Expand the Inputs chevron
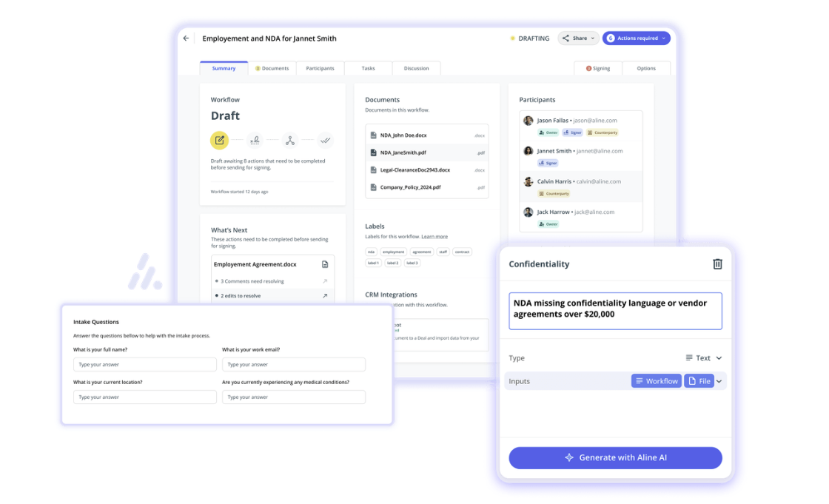Screen dimensions: 829x504 [x=719, y=381]
